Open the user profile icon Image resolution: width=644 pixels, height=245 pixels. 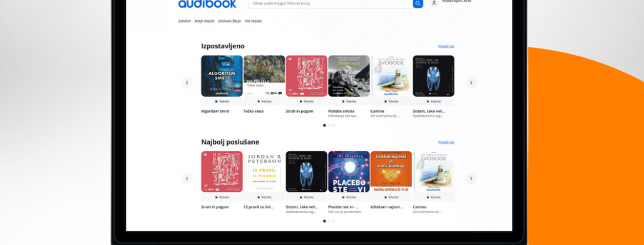tap(434, 3)
